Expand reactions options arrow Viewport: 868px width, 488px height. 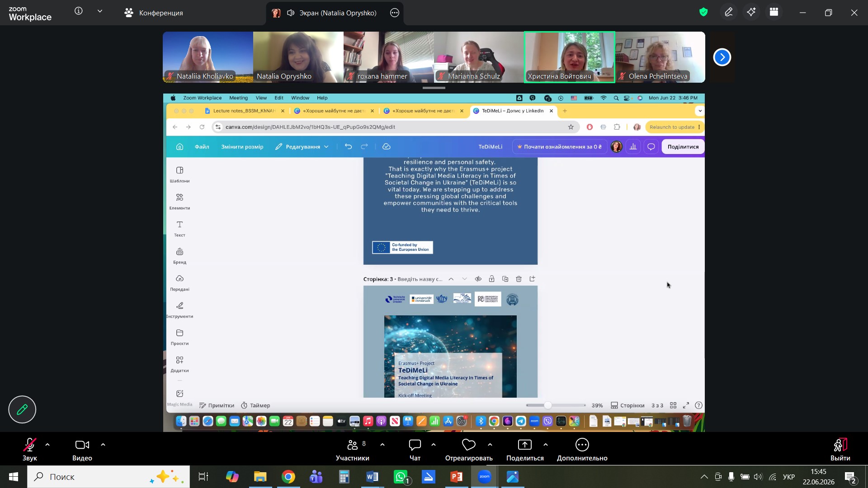(x=490, y=445)
